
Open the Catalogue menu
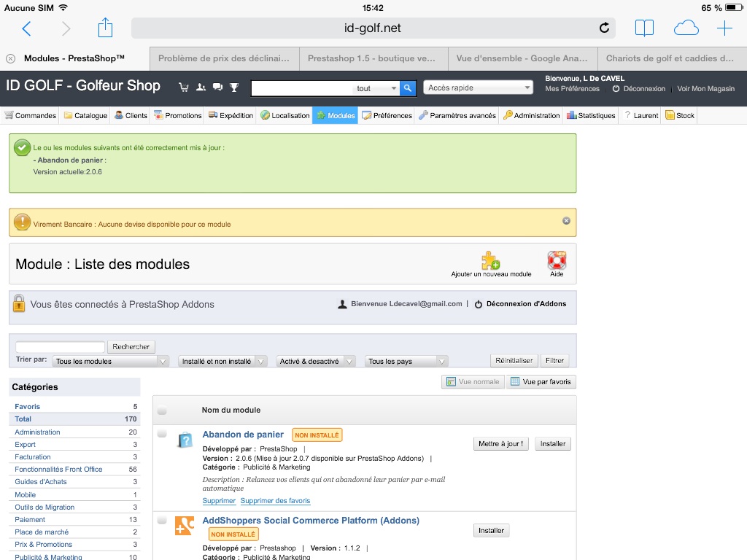pyautogui.click(x=85, y=116)
